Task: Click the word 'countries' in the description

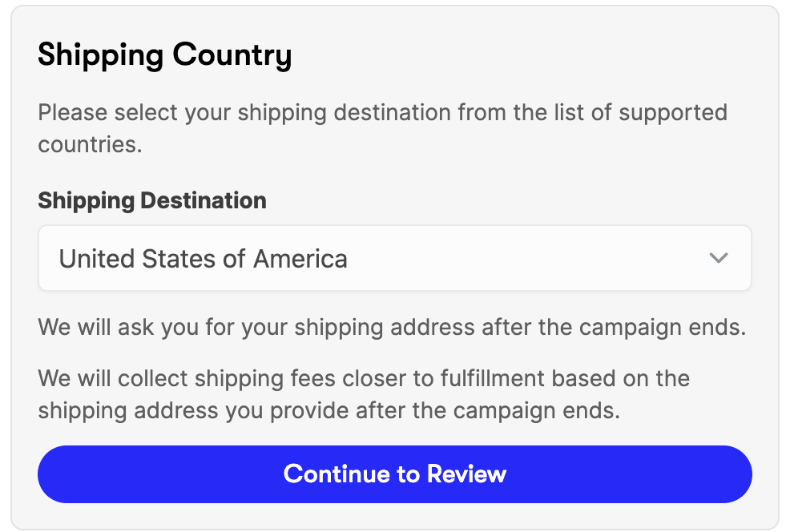Action: point(89,145)
